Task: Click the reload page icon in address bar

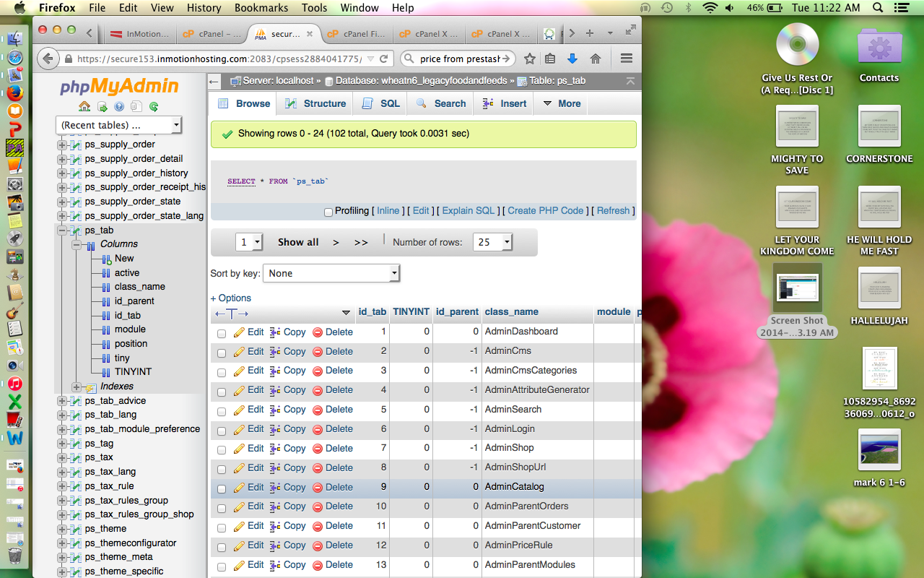Action: pyautogui.click(x=384, y=59)
